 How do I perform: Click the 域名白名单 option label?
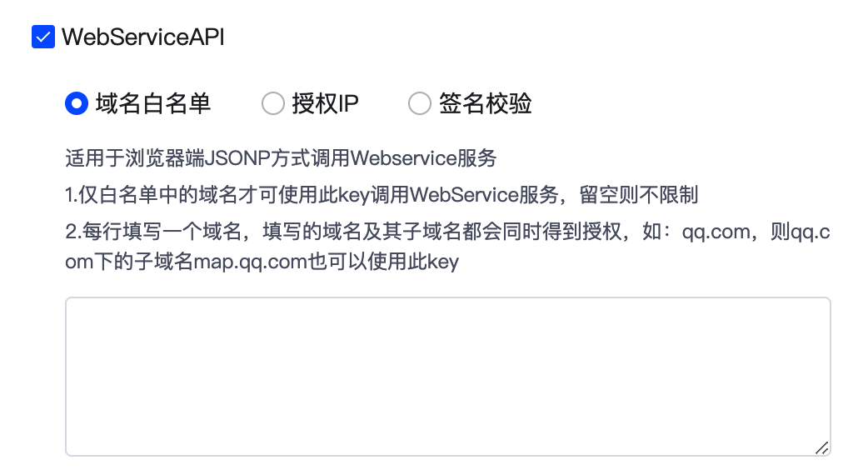(x=153, y=103)
